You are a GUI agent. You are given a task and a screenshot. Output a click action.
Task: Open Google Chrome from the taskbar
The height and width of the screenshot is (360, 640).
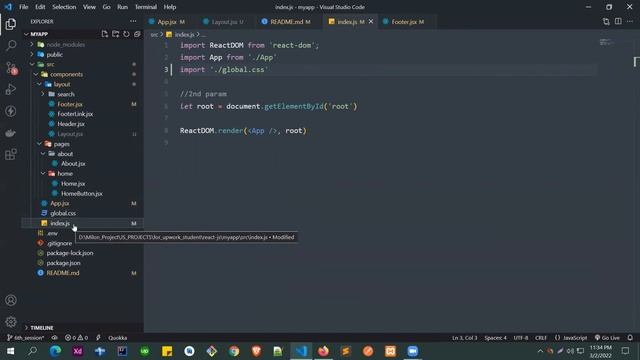pyautogui.click(x=234, y=351)
